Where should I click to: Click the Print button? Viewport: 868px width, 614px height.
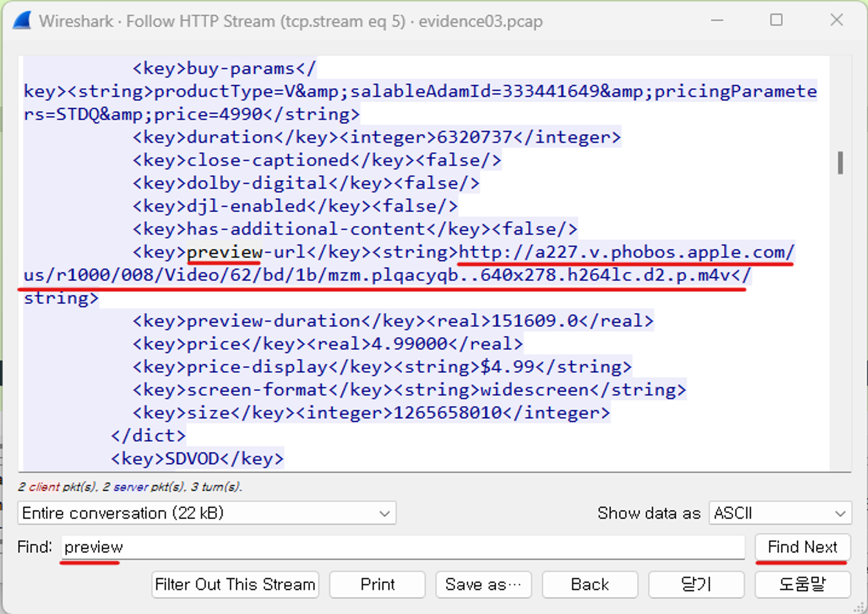(x=377, y=585)
